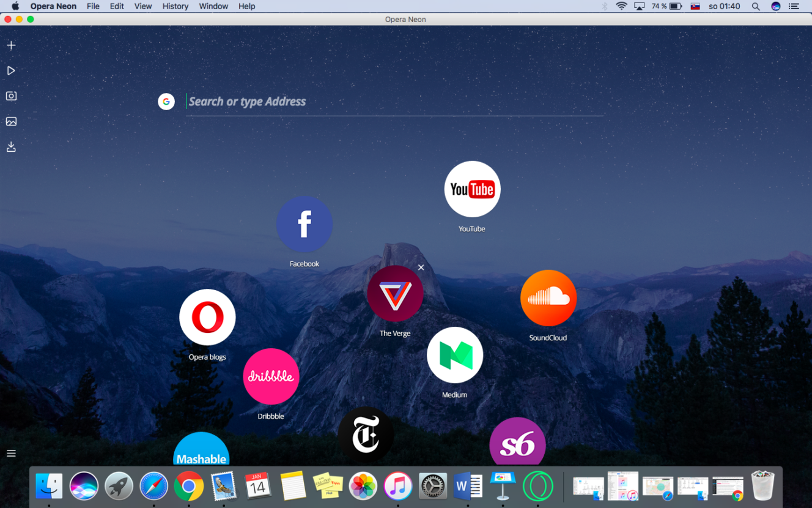Click the Bluetooth status icon

click(x=605, y=6)
